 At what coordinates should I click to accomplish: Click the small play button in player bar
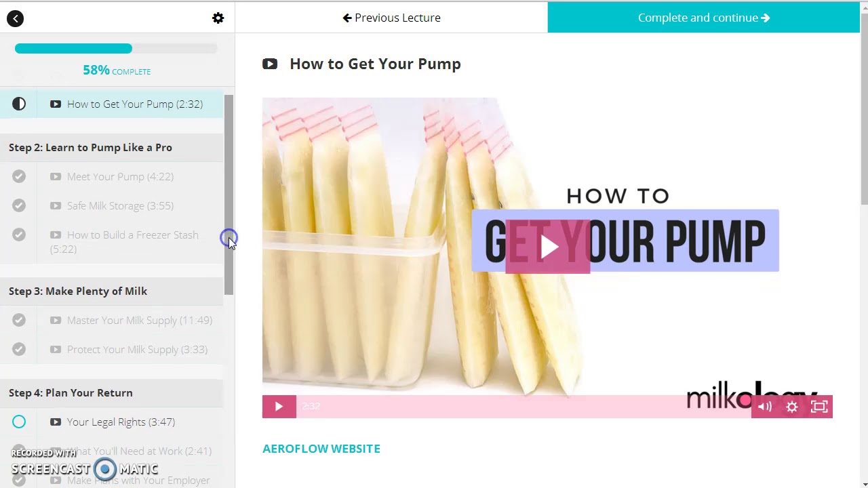pyautogui.click(x=279, y=407)
